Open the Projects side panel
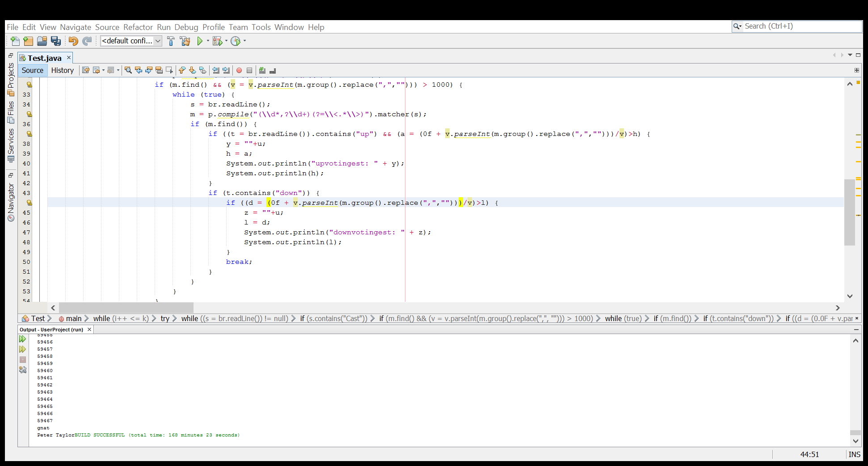 point(11,79)
